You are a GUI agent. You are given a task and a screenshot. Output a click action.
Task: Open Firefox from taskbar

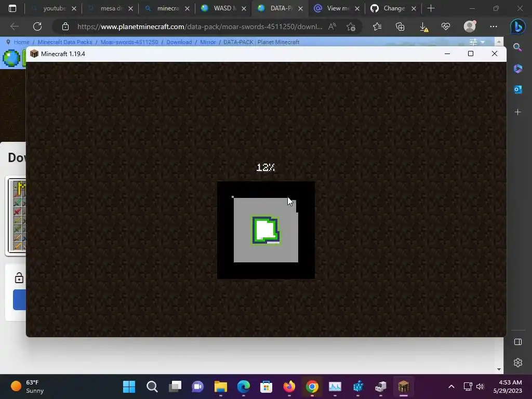click(289, 387)
